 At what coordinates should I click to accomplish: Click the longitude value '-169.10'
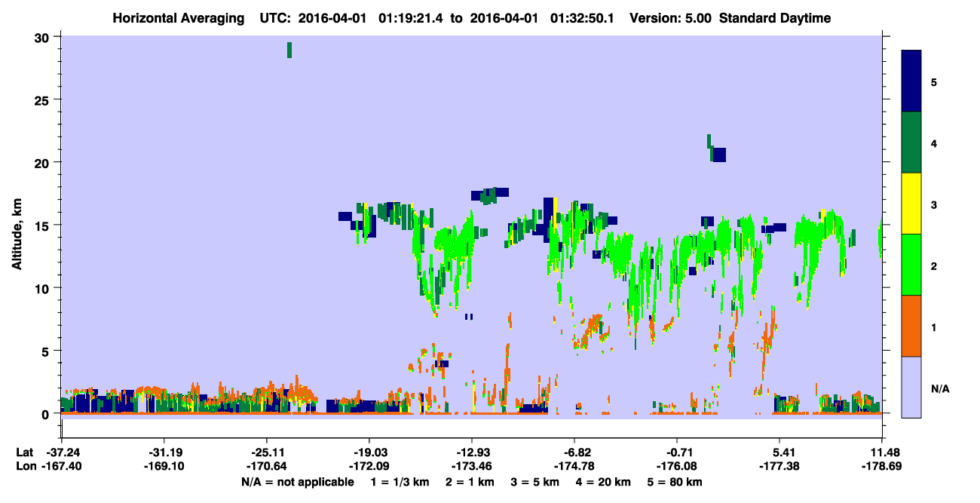tap(164, 466)
